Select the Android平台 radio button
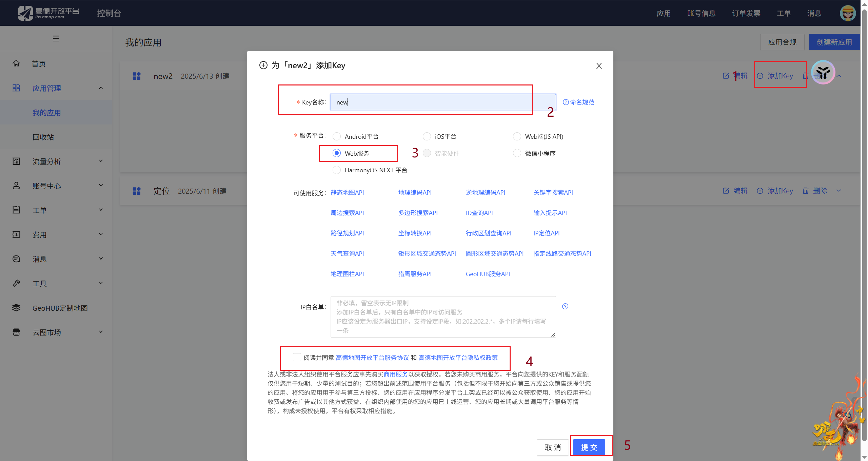 click(337, 136)
